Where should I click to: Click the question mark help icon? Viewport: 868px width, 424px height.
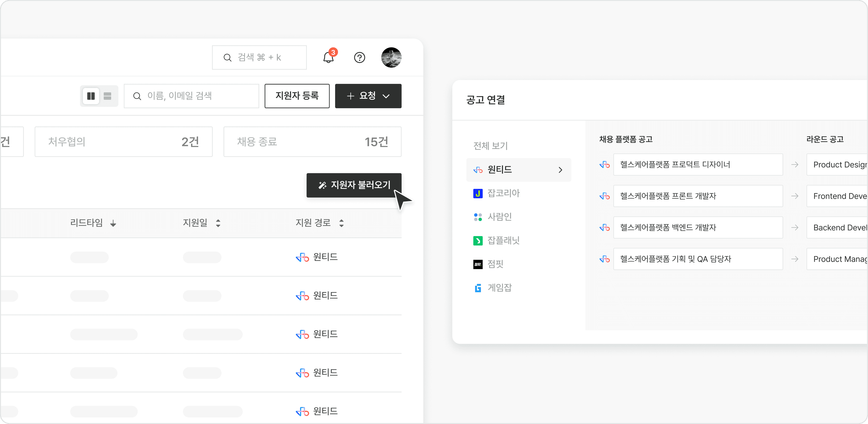pyautogui.click(x=359, y=58)
